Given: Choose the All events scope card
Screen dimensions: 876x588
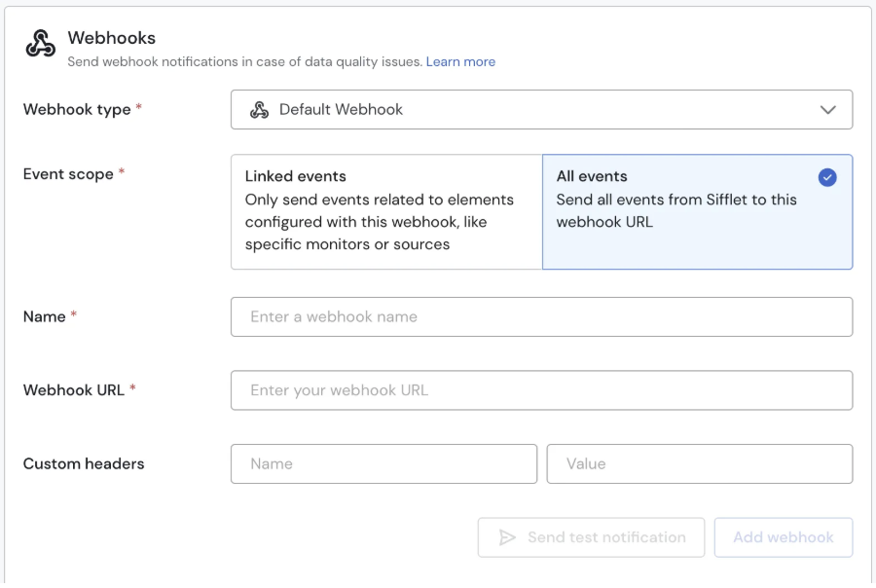Looking at the screenshot, I should click(697, 211).
